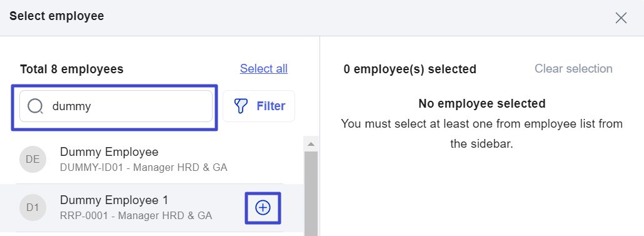Click the scrollbar up arrow
The height and width of the screenshot is (236, 644).
point(311,144)
